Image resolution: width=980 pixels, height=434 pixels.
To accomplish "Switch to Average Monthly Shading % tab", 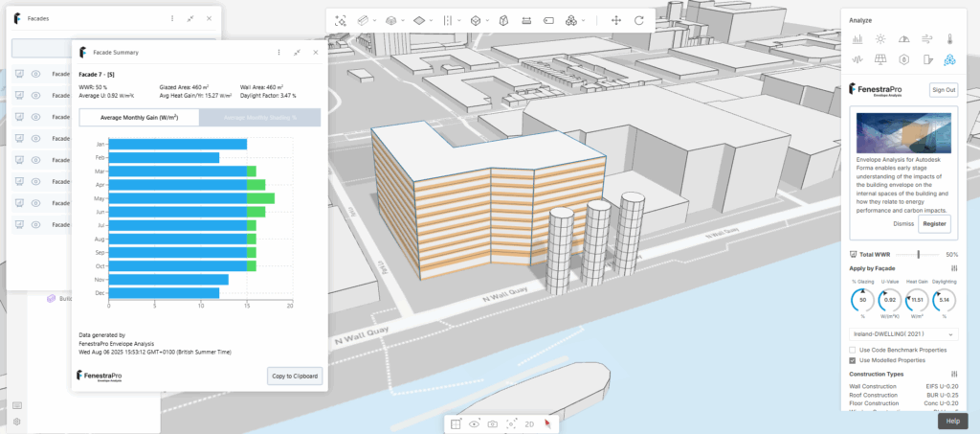I will [x=260, y=118].
